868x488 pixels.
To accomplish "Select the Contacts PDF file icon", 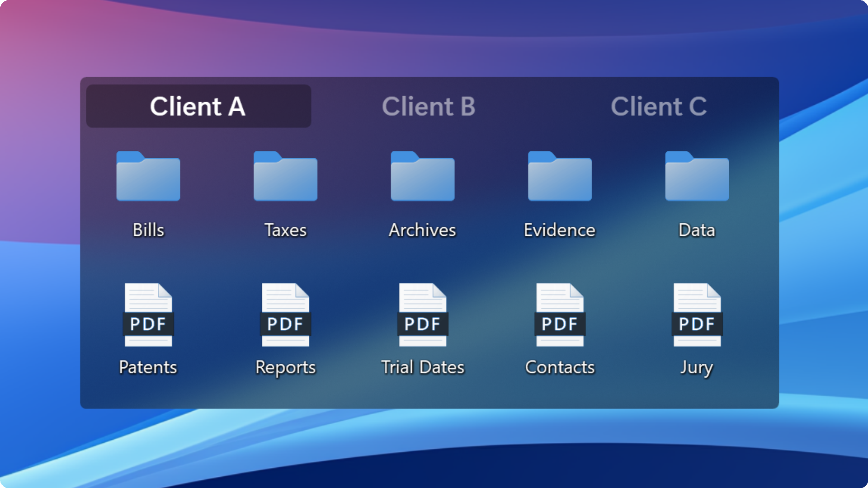I will [560, 315].
